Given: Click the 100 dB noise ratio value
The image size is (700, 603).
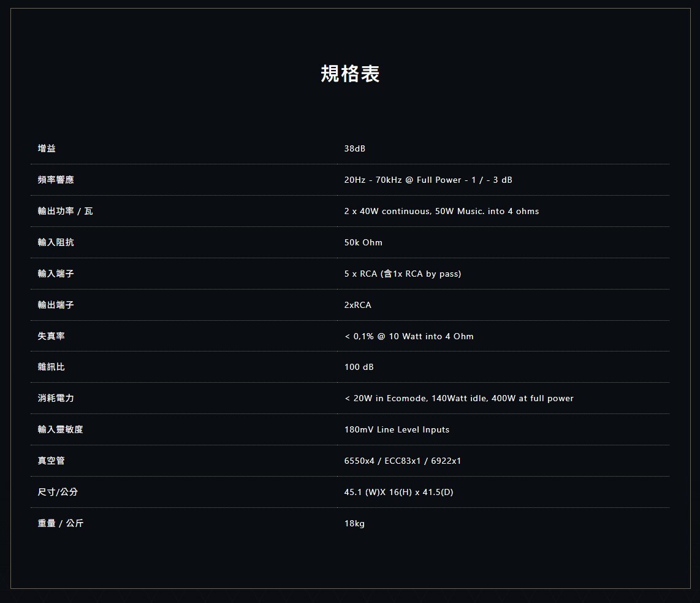Looking at the screenshot, I should (359, 367).
